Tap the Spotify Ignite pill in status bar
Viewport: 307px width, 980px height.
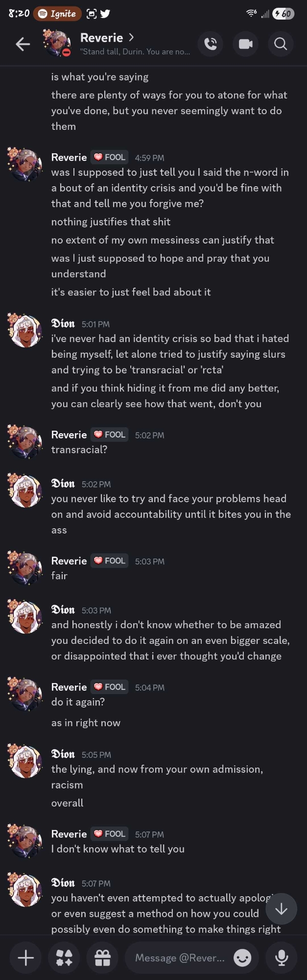point(58,14)
